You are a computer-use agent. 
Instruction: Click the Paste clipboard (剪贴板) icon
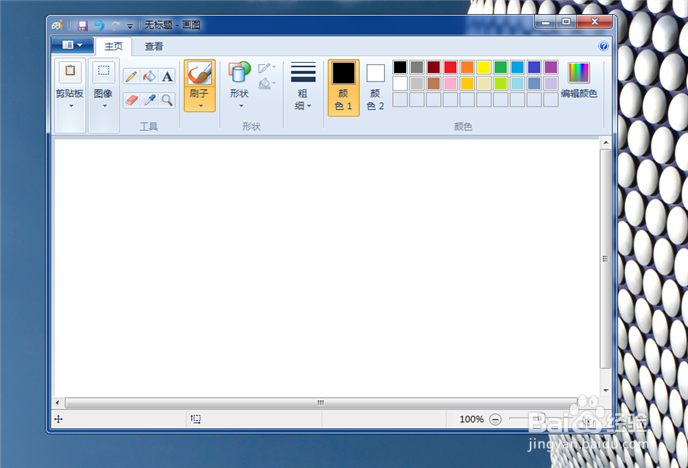70,71
